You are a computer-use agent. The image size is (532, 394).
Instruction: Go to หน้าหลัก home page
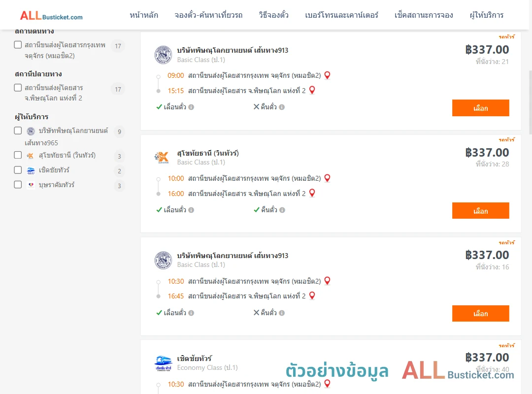144,15
